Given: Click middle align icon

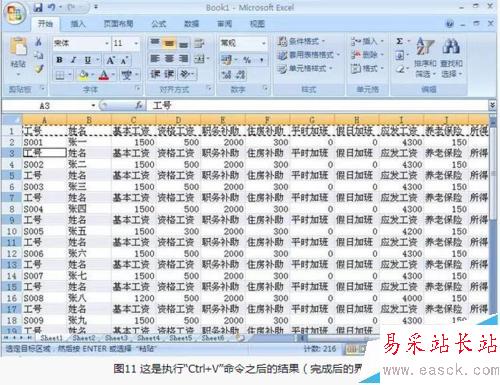Looking at the screenshot, I should pyautogui.click(x=169, y=43).
